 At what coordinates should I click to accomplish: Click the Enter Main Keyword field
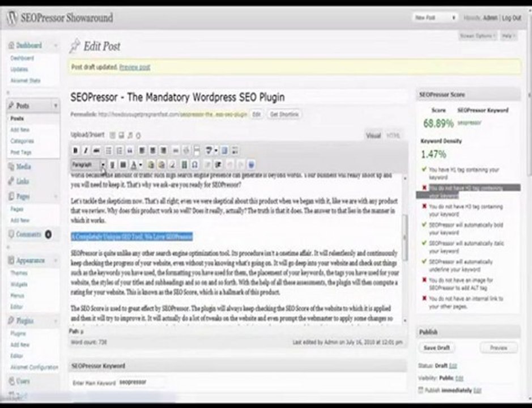tap(142, 382)
